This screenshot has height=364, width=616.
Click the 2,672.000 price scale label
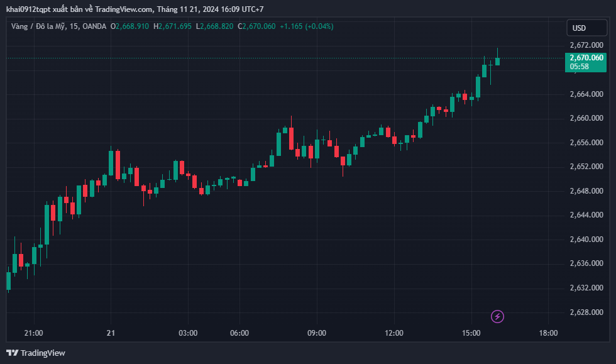(586, 45)
